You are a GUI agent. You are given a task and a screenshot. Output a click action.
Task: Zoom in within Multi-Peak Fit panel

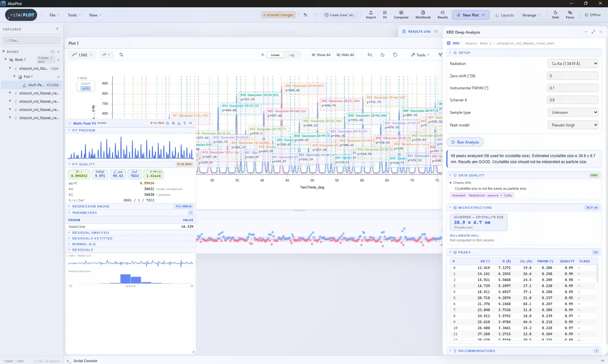tap(173, 123)
